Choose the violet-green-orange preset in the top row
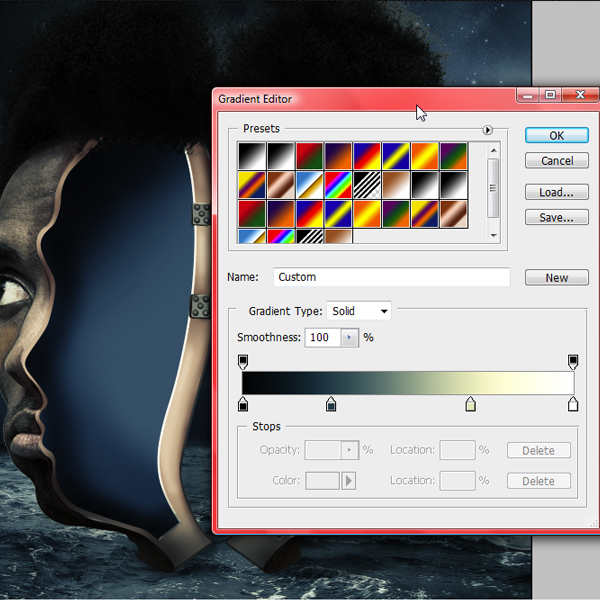 (453, 156)
